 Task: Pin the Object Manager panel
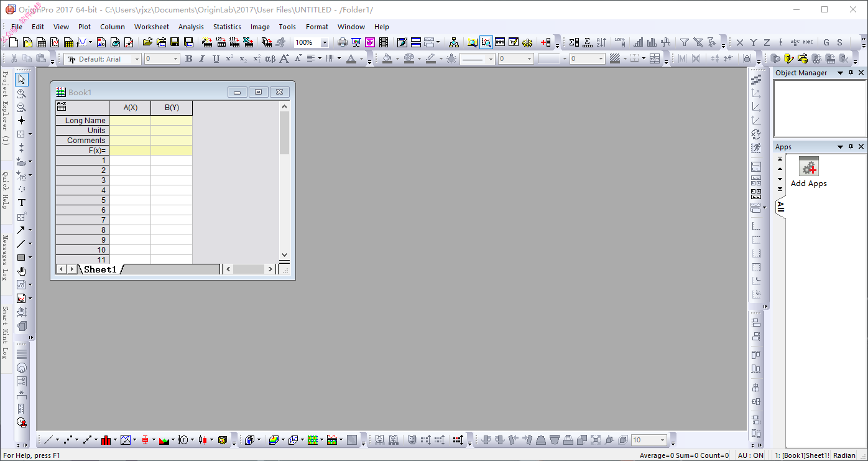[x=851, y=73]
